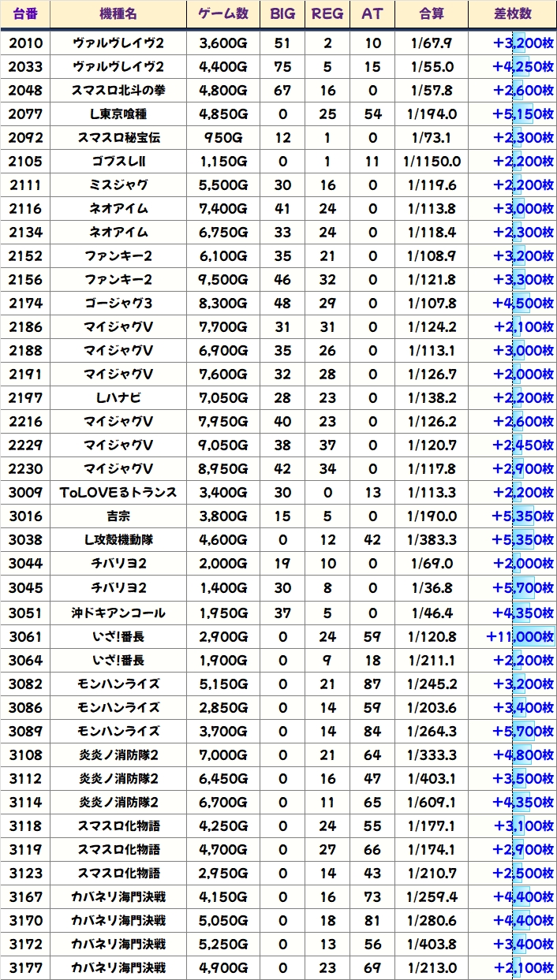This screenshot has width=557, height=980.
Task: Click the 沖ドキアンコール machine name
Action: [118, 613]
